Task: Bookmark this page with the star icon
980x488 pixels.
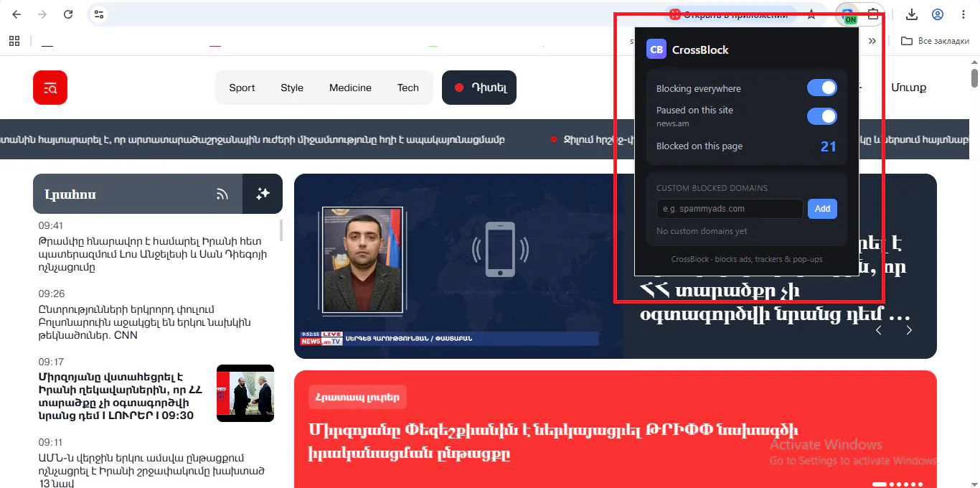Action: pos(811,14)
